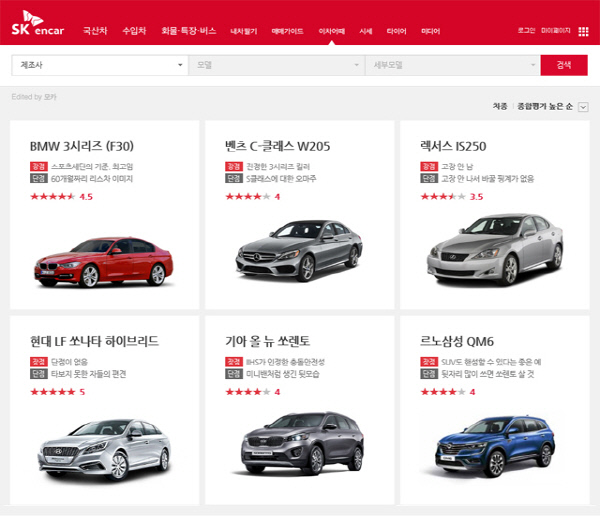Viewport: 600px width, 516px height.
Task: Select the 이차어때 menu
Action: click(x=332, y=31)
